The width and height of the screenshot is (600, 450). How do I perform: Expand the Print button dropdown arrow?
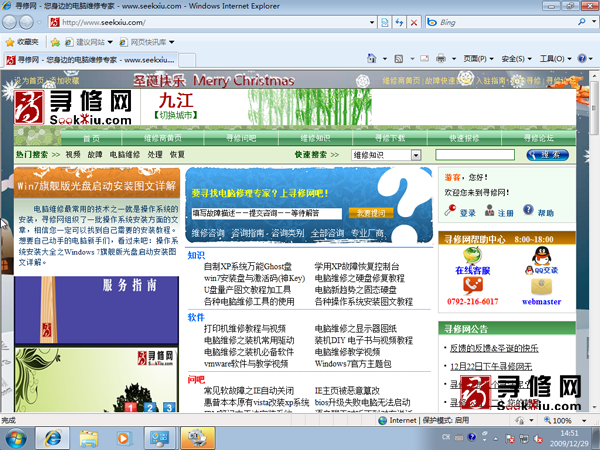pyautogui.click(x=454, y=59)
